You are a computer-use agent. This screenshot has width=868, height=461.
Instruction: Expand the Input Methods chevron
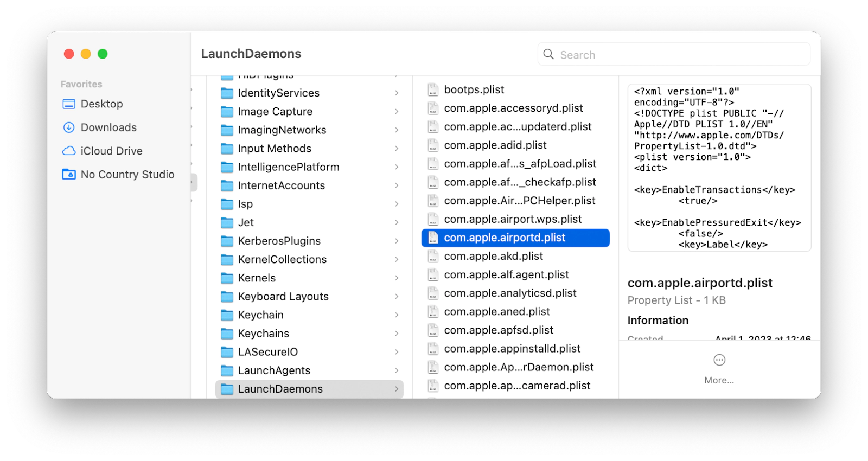click(397, 149)
